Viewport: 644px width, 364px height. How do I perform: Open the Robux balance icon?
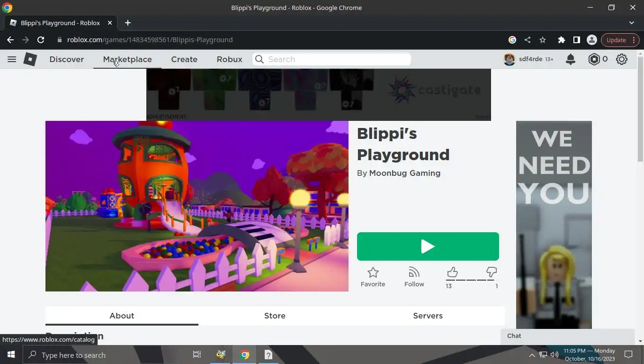pyautogui.click(x=594, y=59)
